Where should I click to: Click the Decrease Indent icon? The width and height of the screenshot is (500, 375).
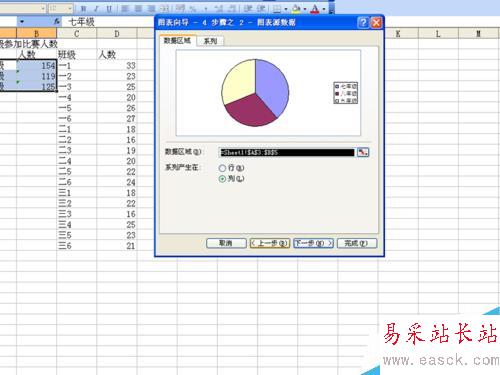coord(249,8)
